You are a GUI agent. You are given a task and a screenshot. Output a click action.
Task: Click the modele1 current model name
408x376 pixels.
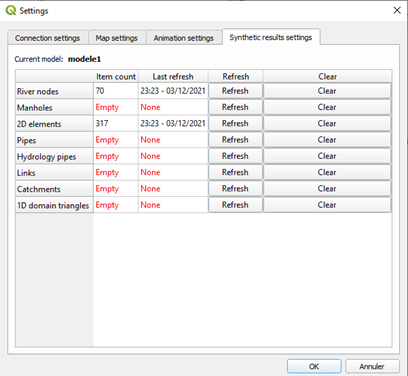[84, 59]
